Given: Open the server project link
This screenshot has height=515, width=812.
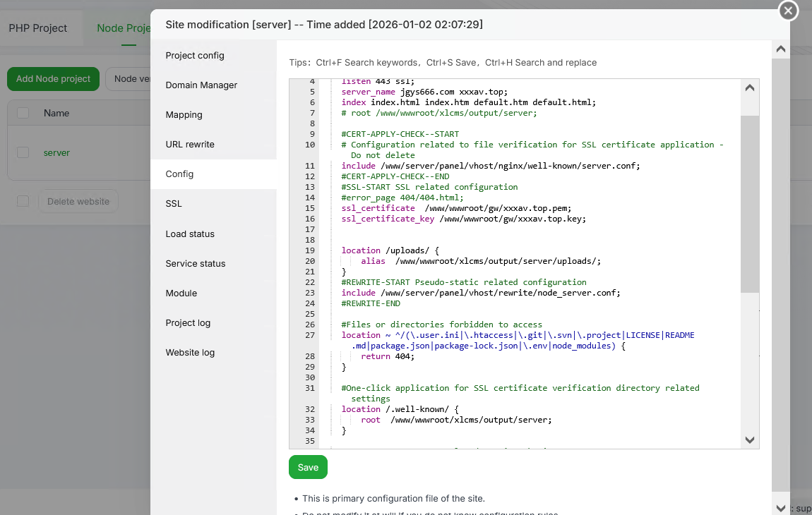Looking at the screenshot, I should click(56, 153).
